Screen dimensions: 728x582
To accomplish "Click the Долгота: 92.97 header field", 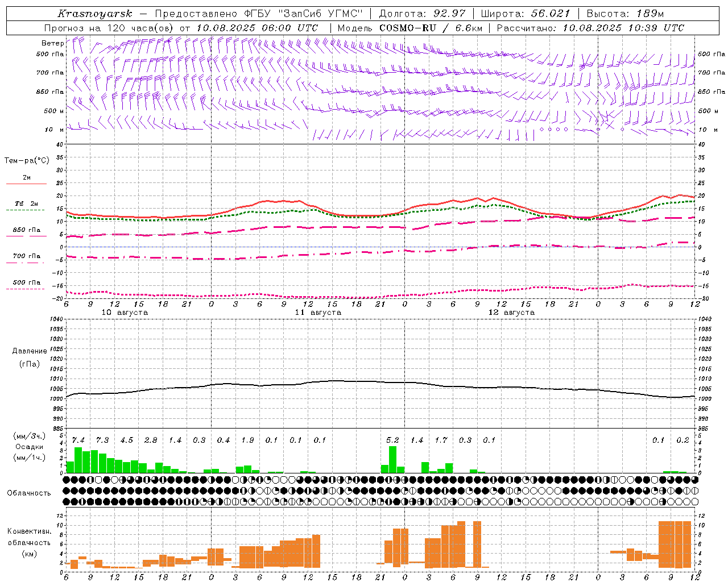I will 422,14.
